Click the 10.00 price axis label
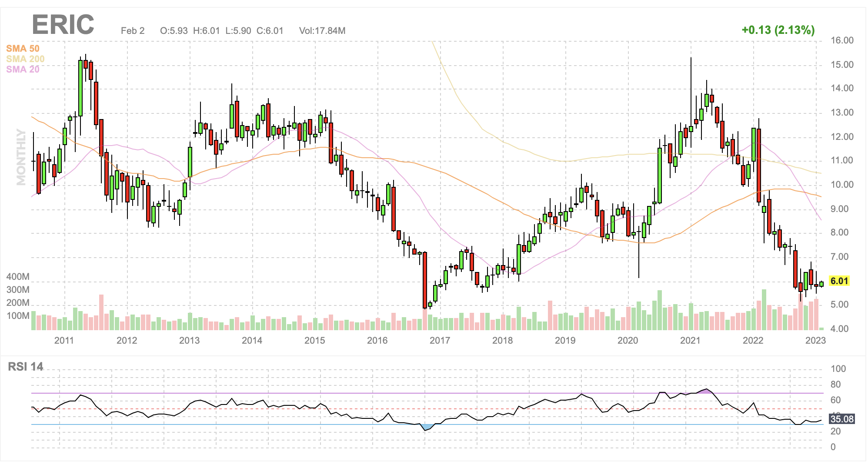The width and height of the screenshot is (868, 464). click(x=842, y=185)
